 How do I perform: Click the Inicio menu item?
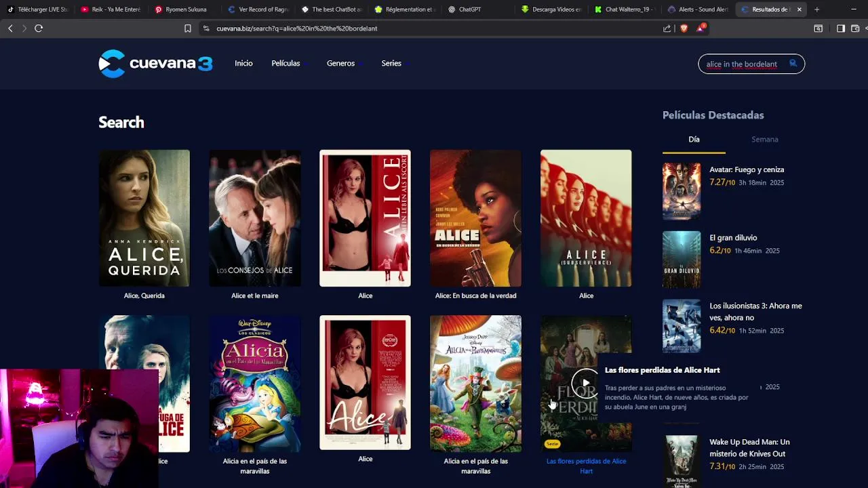click(243, 63)
